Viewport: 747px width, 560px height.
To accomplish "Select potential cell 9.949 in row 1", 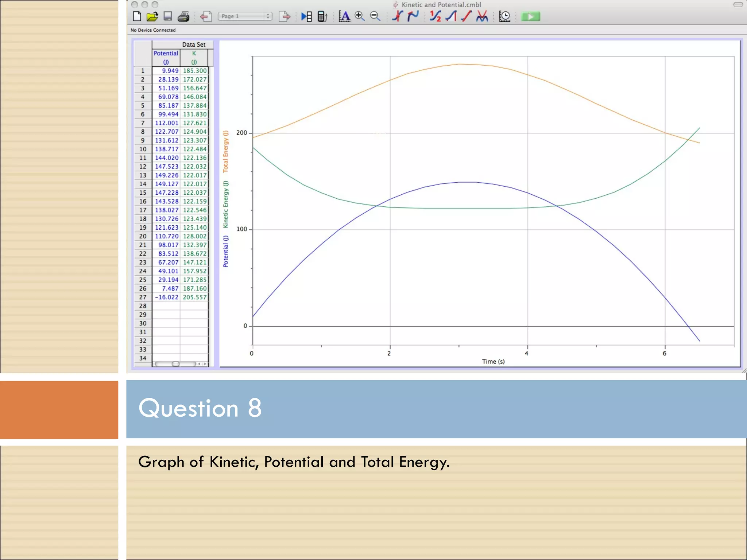I will [166, 71].
